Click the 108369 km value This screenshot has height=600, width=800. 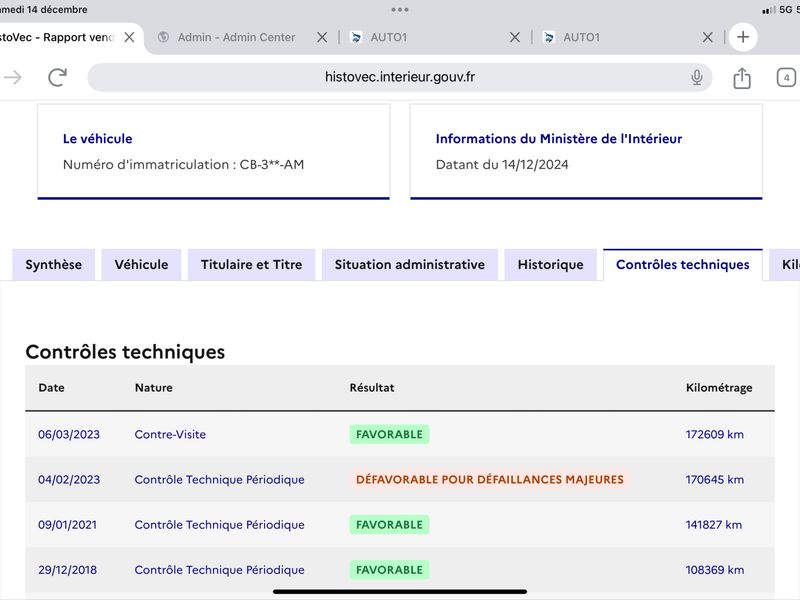(714, 570)
